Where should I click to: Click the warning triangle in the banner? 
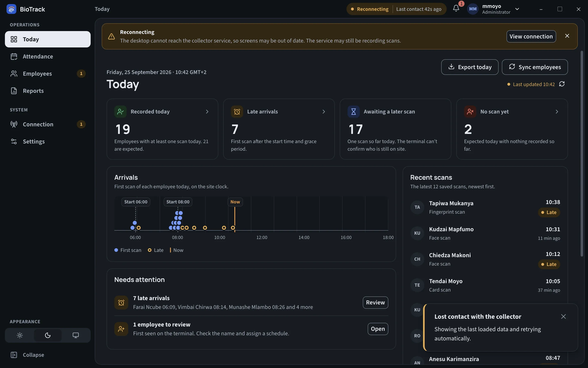[111, 37]
